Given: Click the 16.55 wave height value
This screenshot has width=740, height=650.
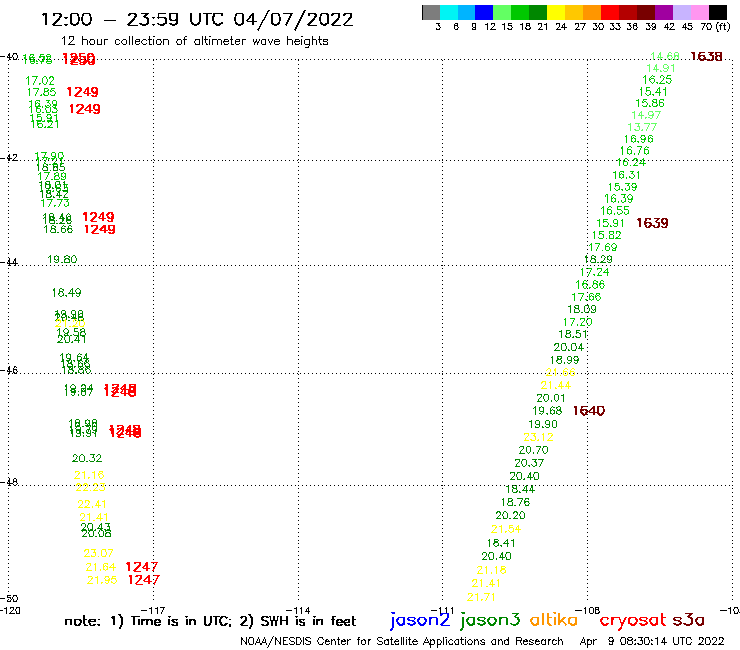Looking at the screenshot, I should pos(615,211).
